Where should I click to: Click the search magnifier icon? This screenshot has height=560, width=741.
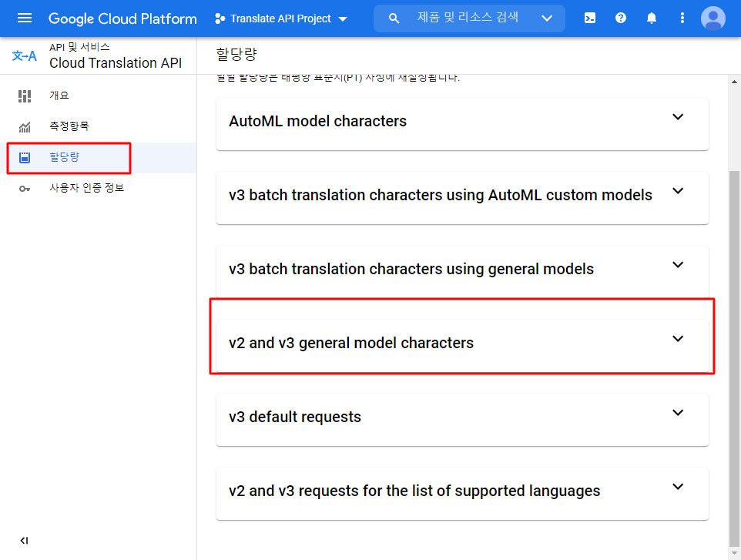pos(394,18)
